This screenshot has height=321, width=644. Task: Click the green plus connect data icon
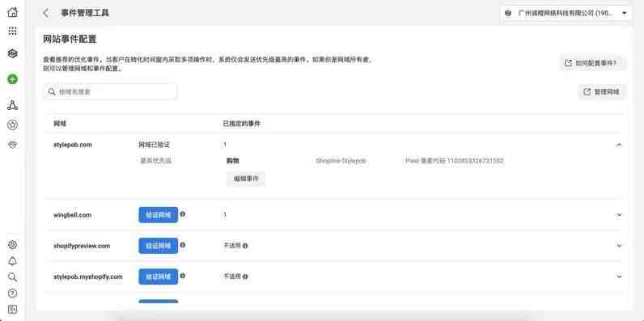pyautogui.click(x=13, y=79)
